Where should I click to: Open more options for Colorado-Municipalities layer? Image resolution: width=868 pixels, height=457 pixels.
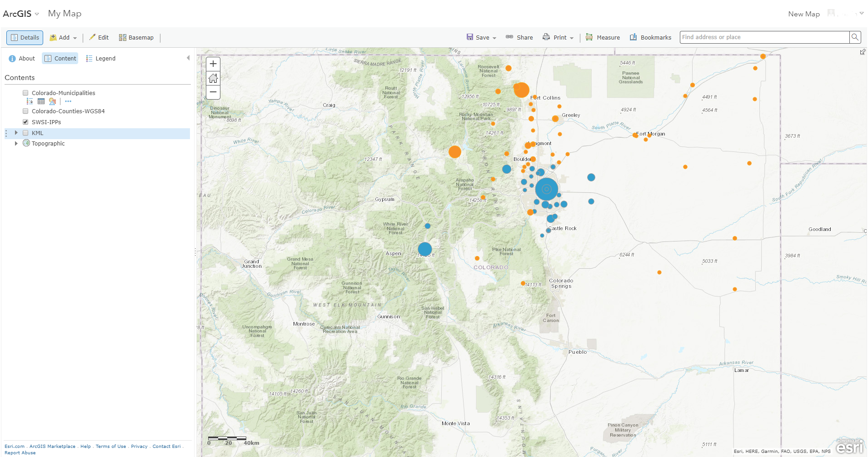pos(68,101)
